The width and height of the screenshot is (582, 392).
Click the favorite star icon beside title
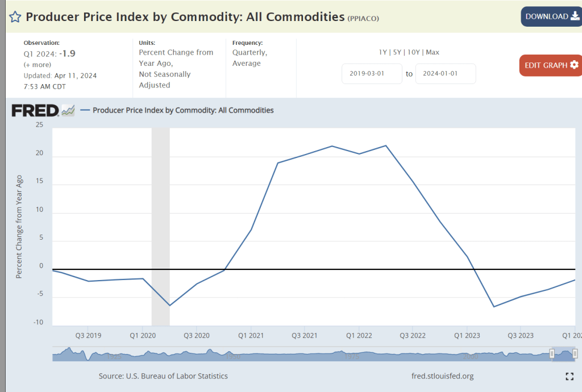[x=15, y=17]
